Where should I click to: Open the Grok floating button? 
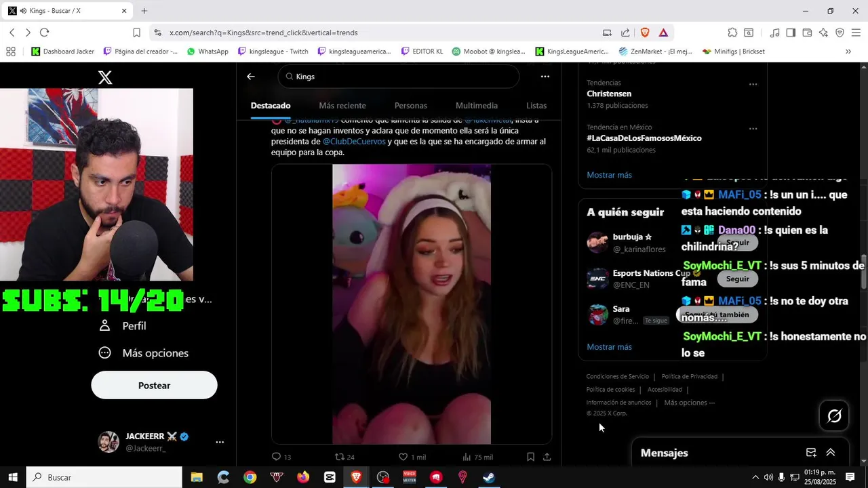[834, 416]
